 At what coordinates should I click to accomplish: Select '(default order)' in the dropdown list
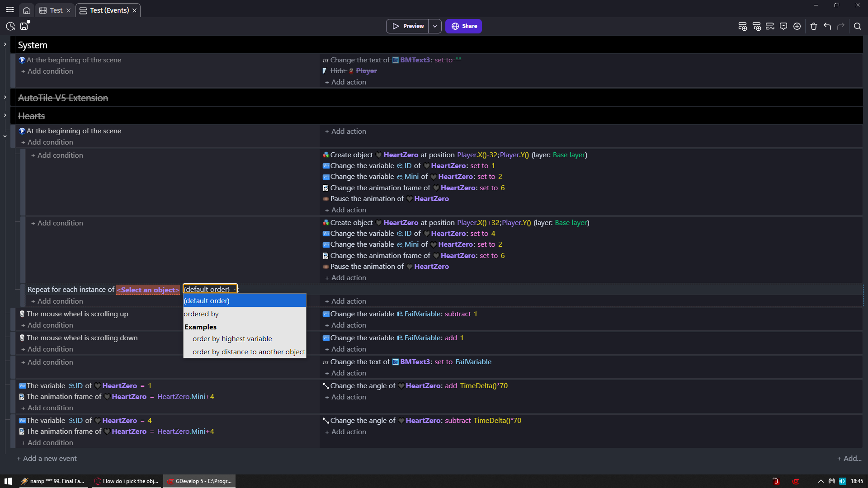[245, 300]
